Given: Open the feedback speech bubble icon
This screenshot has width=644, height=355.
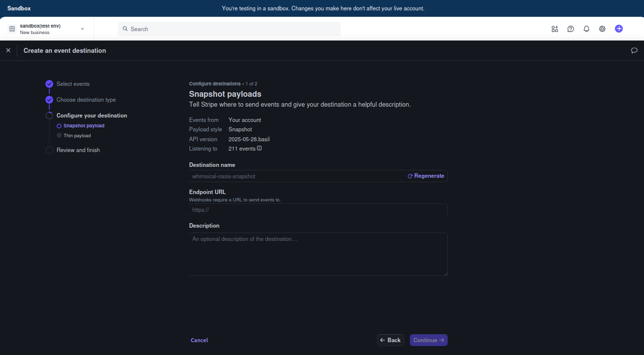Looking at the screenshot, I should 635,50.
